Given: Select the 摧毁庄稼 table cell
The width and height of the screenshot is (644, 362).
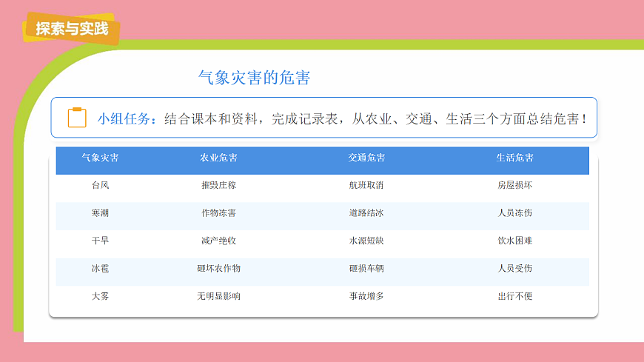Looking at the screenshot, I should click(218, 185).
